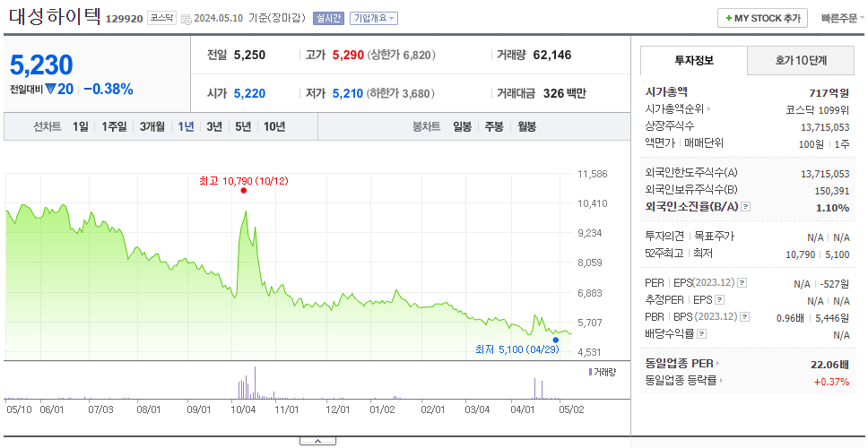Open help icon next to PBR BPS(2023.12)
The image size is (868, 448).
coord(745,317)
